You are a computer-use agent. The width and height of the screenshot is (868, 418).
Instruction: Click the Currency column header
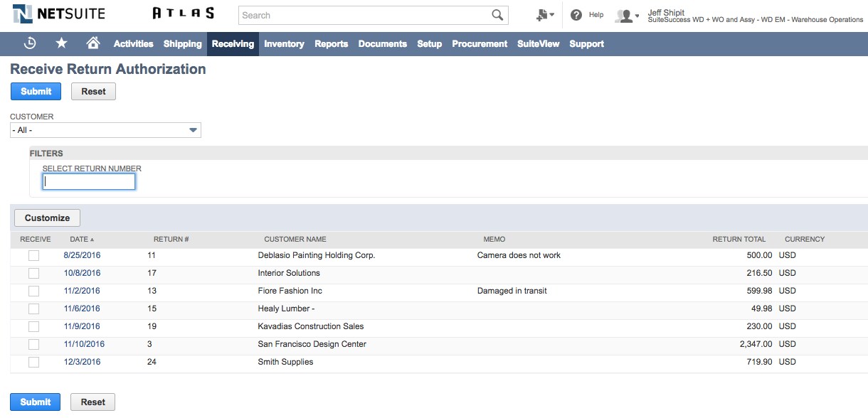pos(805,240)
